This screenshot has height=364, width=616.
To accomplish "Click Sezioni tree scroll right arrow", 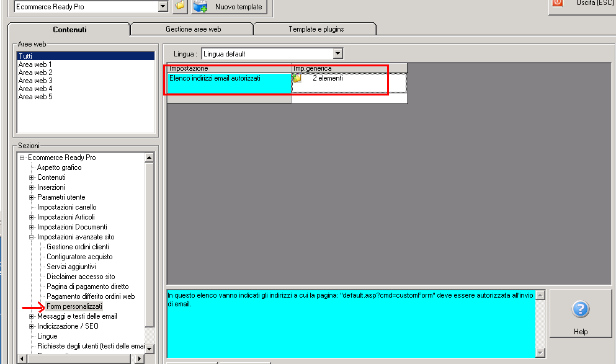I will 140,358.
